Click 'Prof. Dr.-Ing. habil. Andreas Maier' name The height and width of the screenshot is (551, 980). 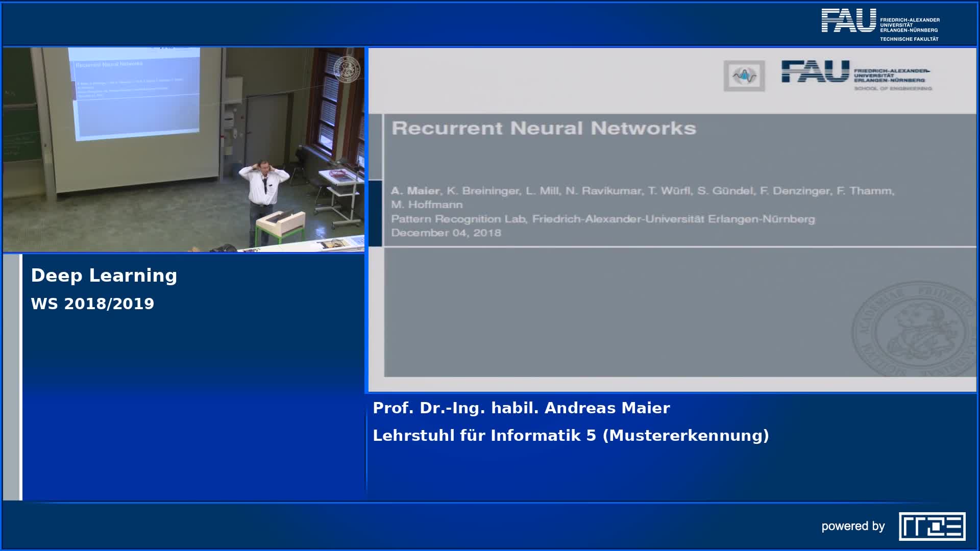[521, 408]
